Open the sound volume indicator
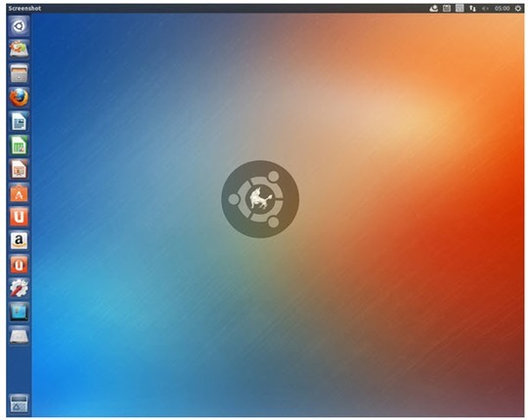This screenshot has height=420, width=528. point(485,9)
